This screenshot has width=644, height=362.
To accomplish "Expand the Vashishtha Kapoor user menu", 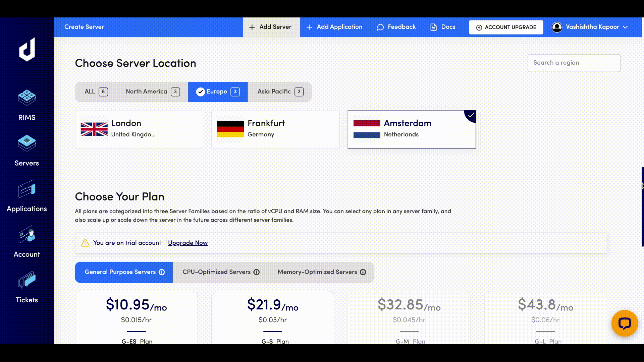I will pyautogui.click(x=590, y=27).
